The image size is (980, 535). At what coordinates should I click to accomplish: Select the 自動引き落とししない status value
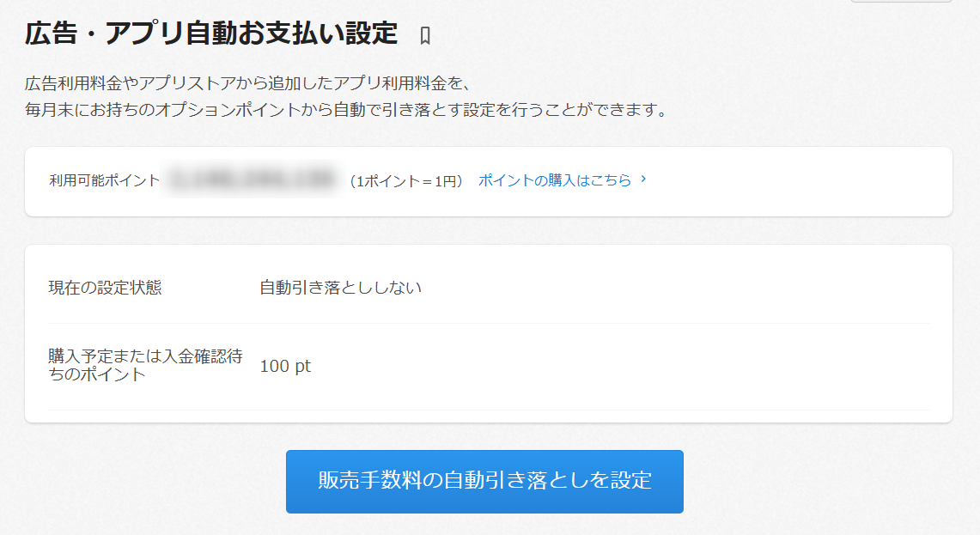tap(341, 288)
